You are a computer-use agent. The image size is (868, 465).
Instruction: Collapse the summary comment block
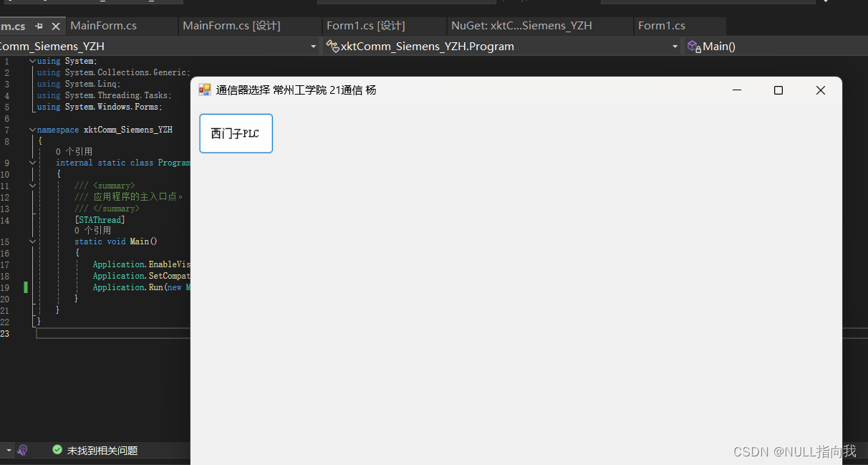pos(32,185)
